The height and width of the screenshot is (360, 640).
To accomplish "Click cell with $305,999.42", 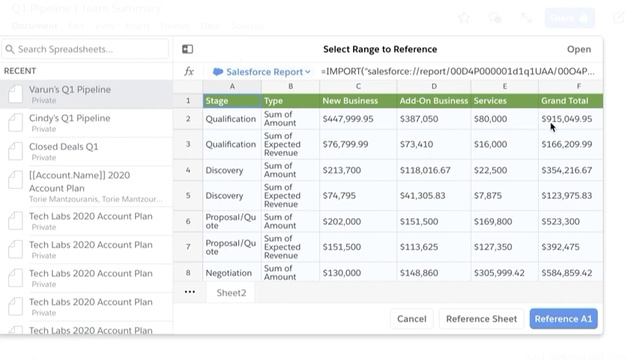I will point(504,272).
